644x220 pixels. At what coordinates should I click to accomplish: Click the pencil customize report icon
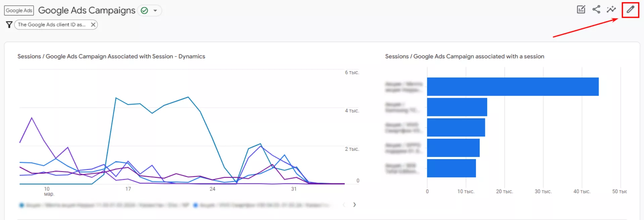point(630,9)
